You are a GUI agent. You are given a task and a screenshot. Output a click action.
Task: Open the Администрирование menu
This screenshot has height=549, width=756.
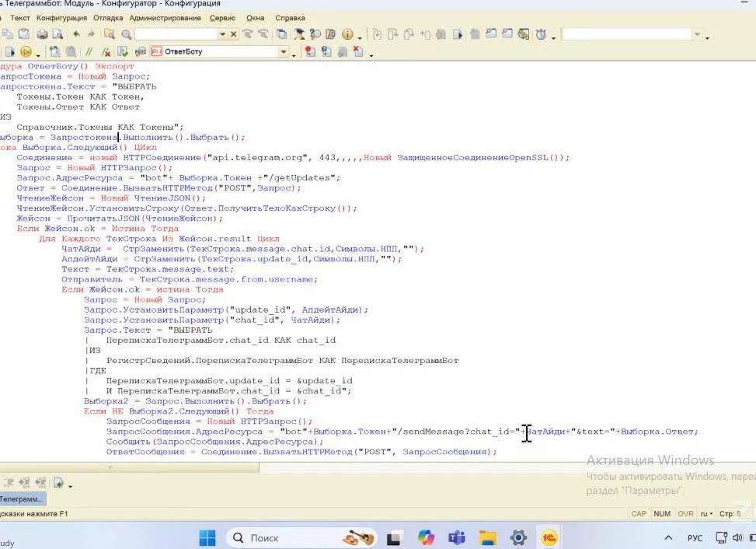coord(165,17)
